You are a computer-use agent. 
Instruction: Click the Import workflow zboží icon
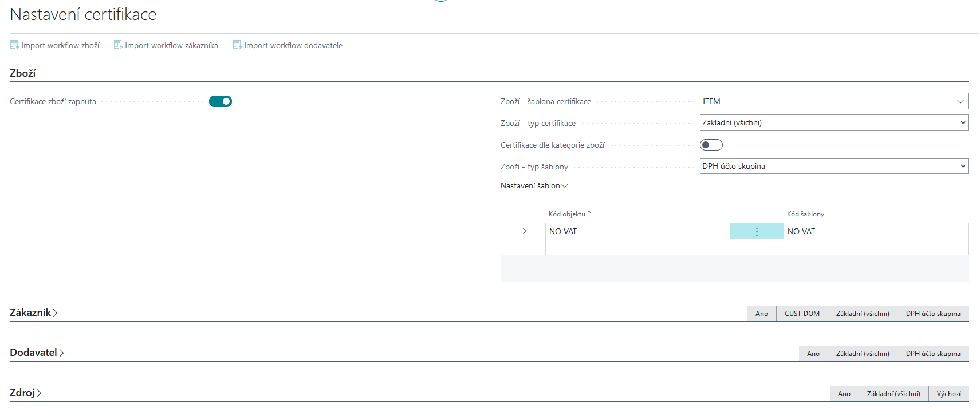(14, 45)
